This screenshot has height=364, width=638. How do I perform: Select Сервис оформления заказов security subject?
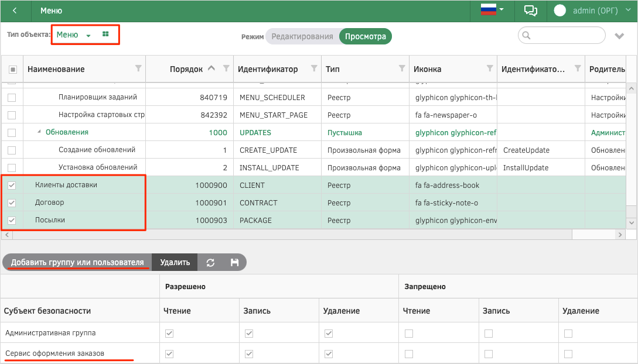click(55, 353)
